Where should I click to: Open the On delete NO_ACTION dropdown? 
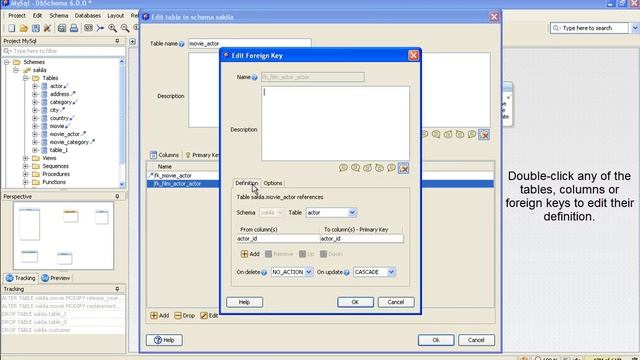(x=309, y=272)
